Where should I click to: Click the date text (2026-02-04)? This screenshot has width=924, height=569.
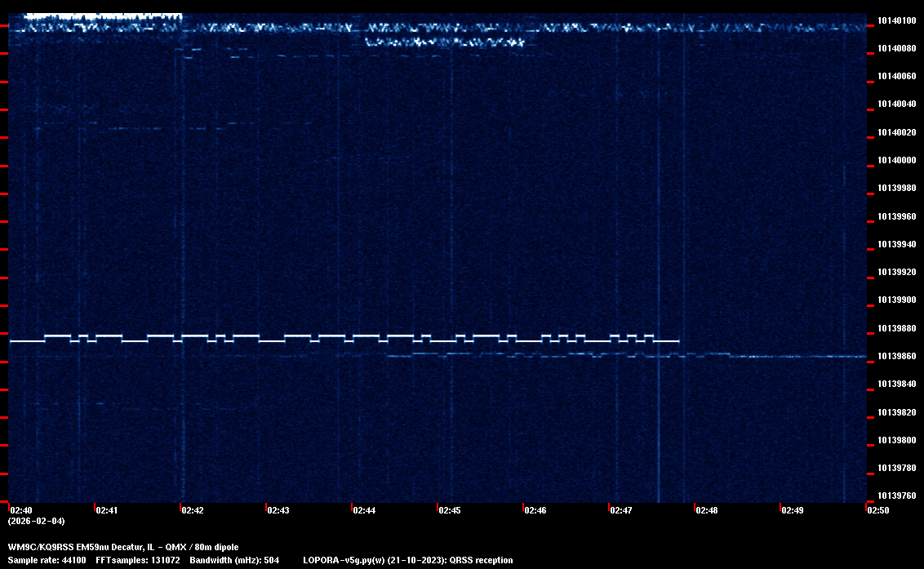(x=36, y=521)
